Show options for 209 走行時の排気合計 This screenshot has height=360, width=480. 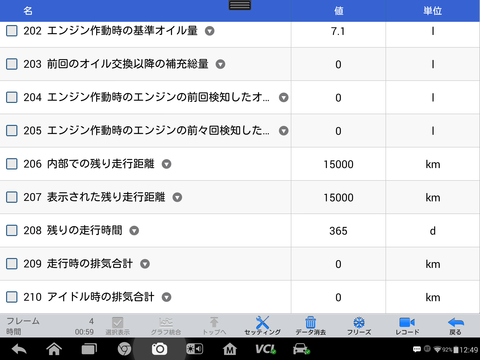[x=145, y=264]
